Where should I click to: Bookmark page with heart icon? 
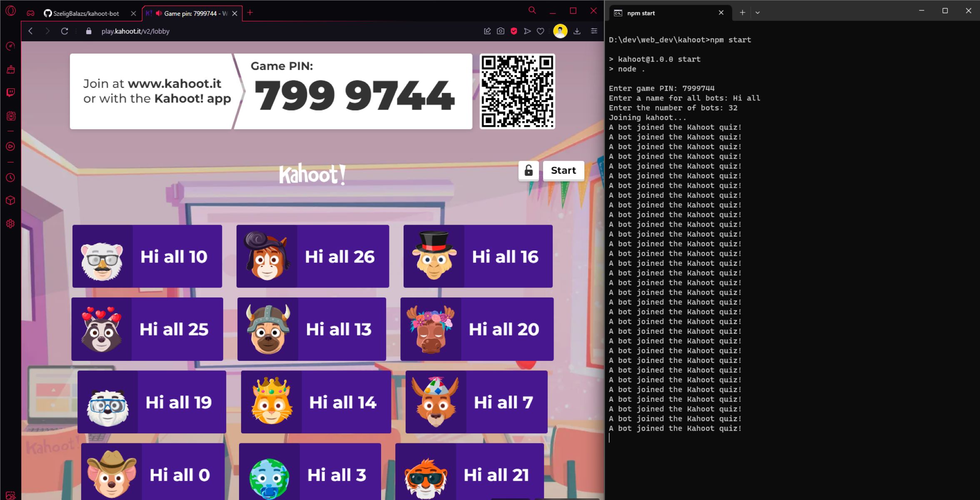point(541,31)
